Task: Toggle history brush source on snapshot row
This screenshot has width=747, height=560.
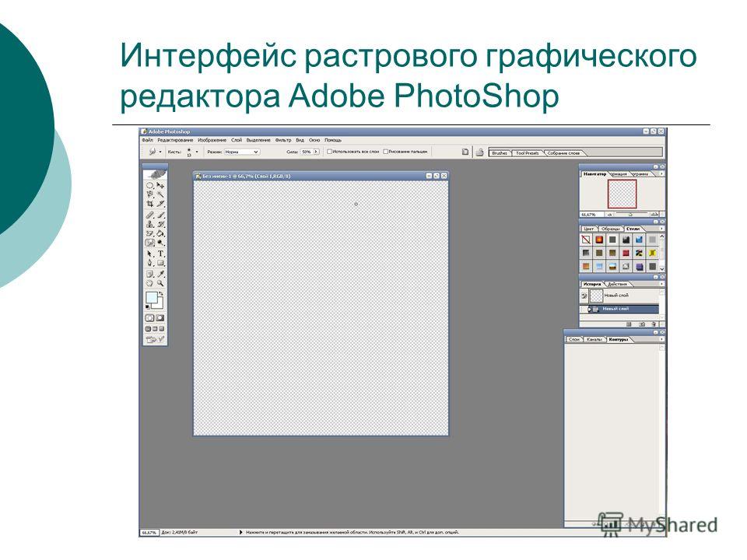Action: point(584,296)
